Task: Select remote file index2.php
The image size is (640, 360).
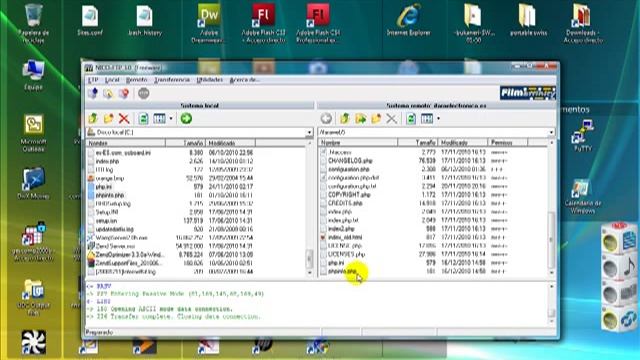Action: pos(341,229)
